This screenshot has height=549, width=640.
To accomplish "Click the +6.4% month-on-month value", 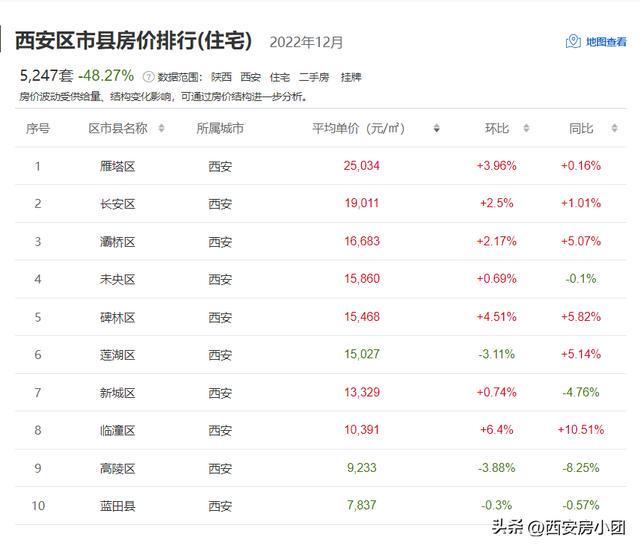I will pyautogui.click(x=497, y=430).
